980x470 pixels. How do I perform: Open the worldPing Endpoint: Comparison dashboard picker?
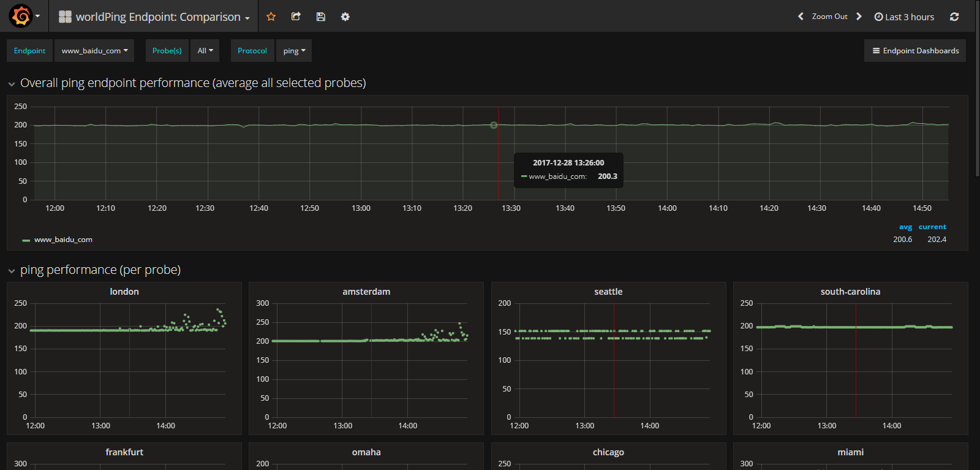point(154,17)
